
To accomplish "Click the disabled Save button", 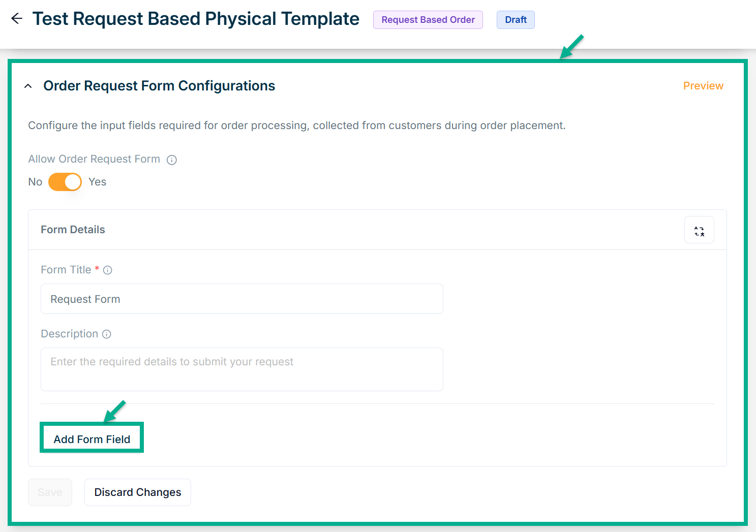I will (50, 492).
